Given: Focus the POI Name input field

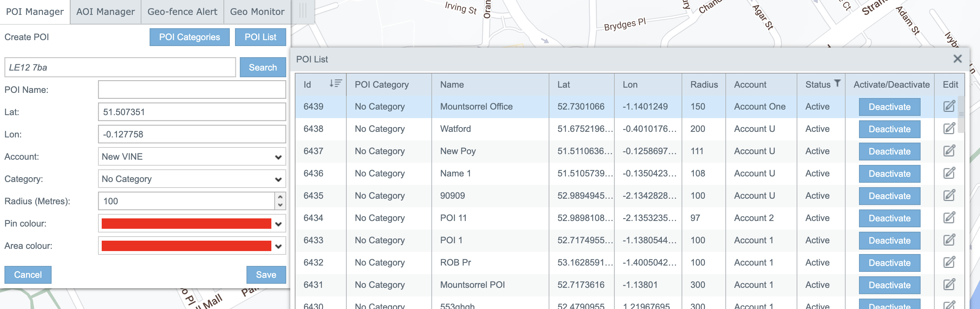Looking at the screenshot, I should click(x=192, y=90).
